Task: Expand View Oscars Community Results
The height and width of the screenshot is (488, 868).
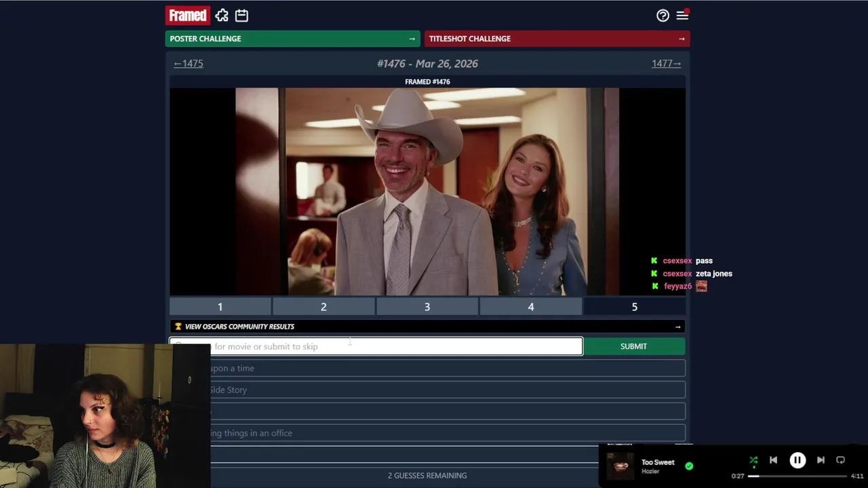Action: 427,327
